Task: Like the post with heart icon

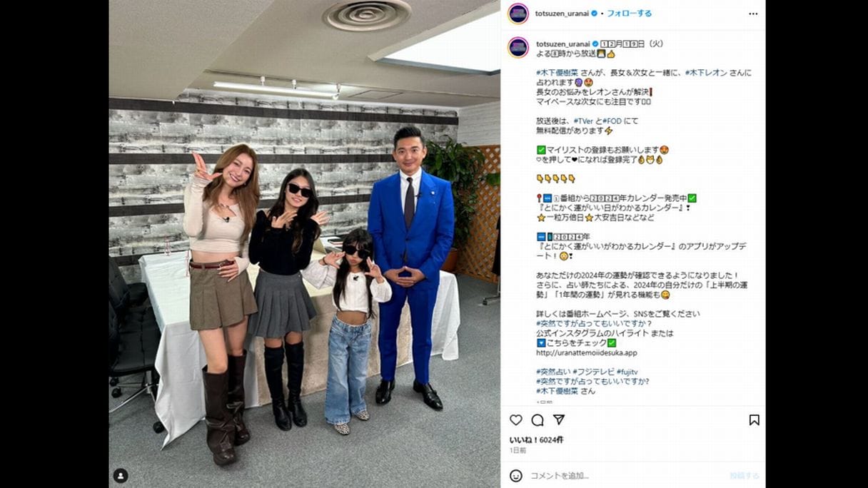Action: (515, 420)
